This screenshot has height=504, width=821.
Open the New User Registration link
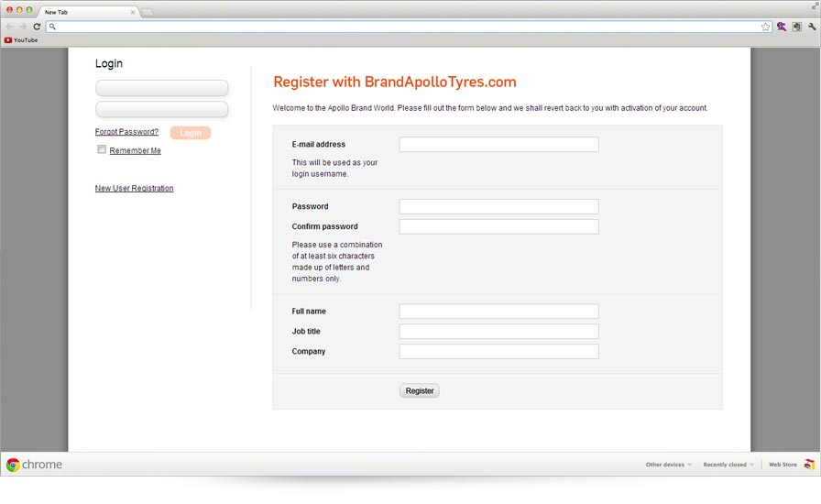(134, 189)
